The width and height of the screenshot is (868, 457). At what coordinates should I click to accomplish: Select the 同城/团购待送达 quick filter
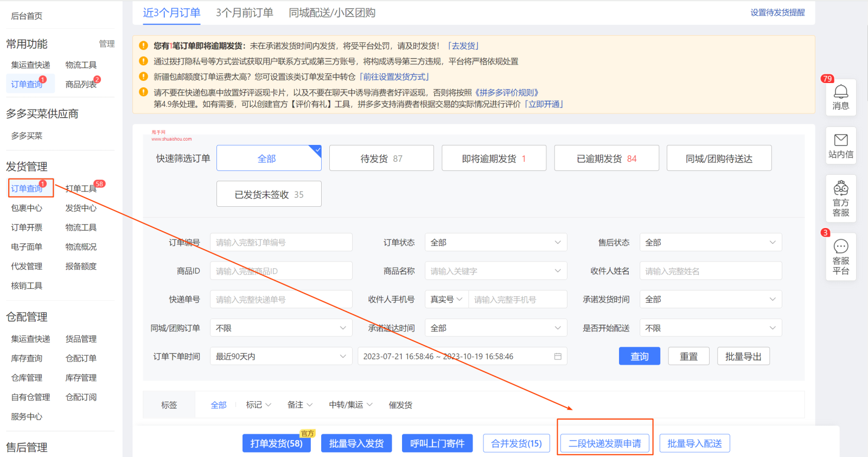[x=719, y=158]
